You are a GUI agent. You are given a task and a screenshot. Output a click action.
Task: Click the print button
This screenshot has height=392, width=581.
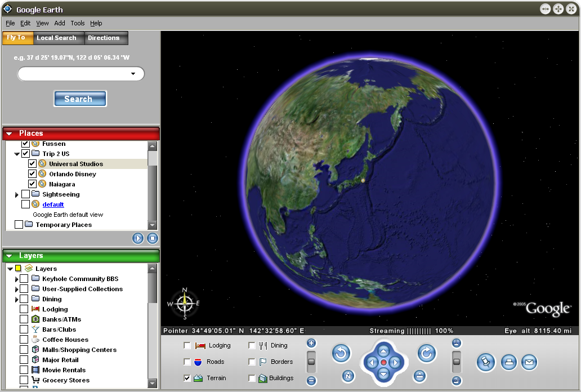(509, 362)
